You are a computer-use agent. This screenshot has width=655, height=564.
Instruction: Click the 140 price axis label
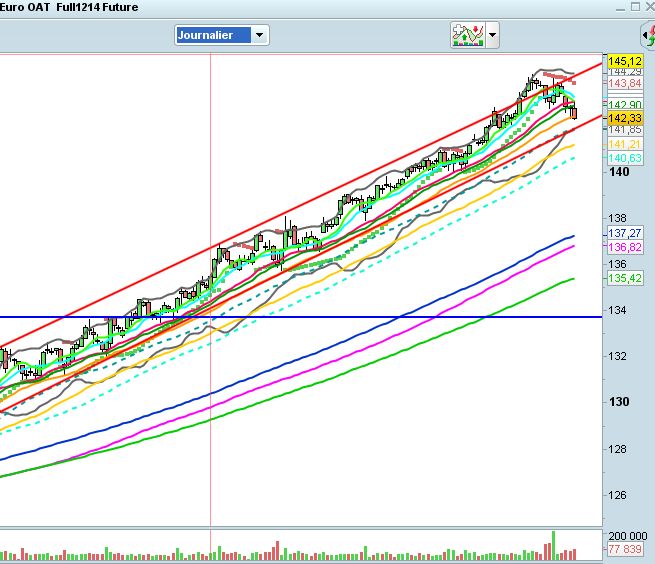(x=619, y=172)
